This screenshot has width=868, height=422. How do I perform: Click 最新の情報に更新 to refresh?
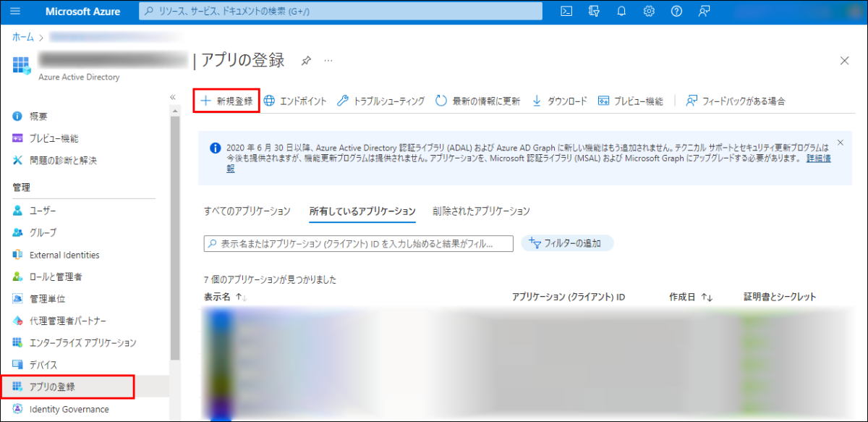coord(477,101)
